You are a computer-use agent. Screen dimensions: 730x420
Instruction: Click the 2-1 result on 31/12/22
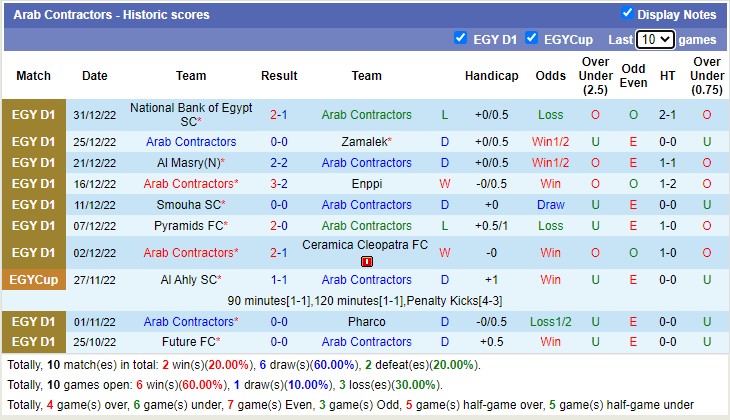coord(279,115)
